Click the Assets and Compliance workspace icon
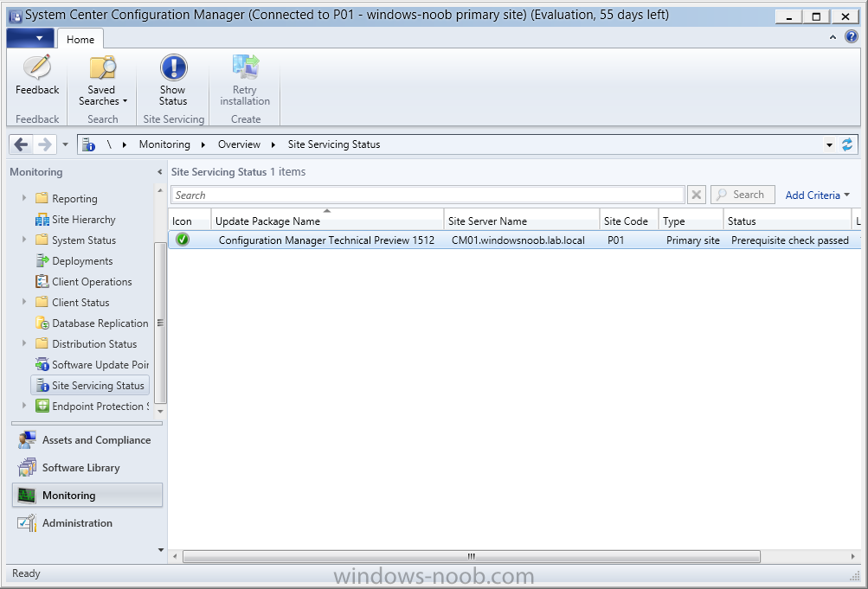This screenshot has width=868, height=589. [x=27, y=440]
